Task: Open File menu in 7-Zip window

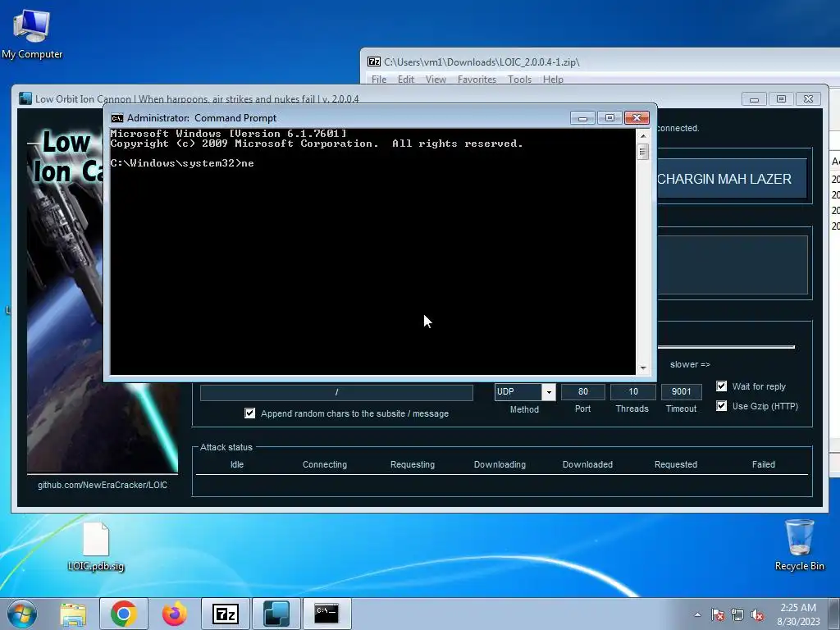Action: point(379,80)
